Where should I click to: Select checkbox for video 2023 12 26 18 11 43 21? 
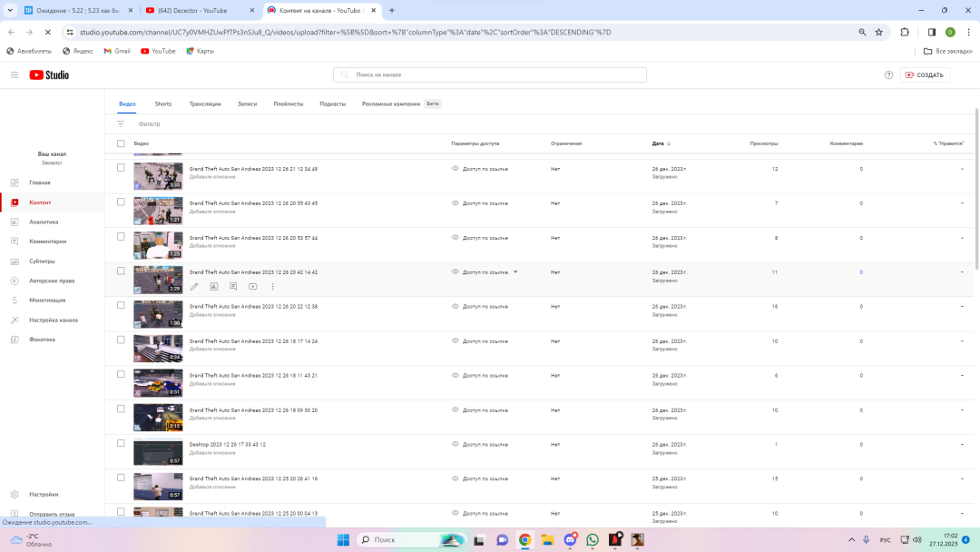(121, 374)
